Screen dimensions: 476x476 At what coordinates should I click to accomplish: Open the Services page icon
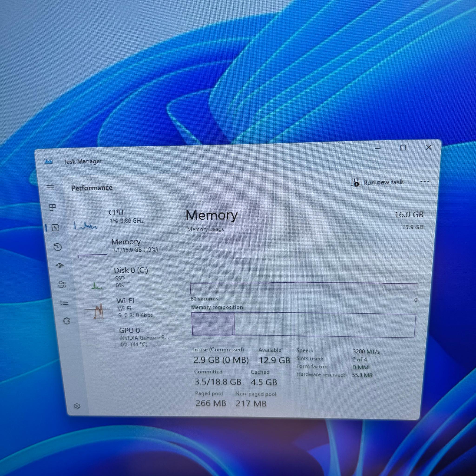click(x=66, y=321)
